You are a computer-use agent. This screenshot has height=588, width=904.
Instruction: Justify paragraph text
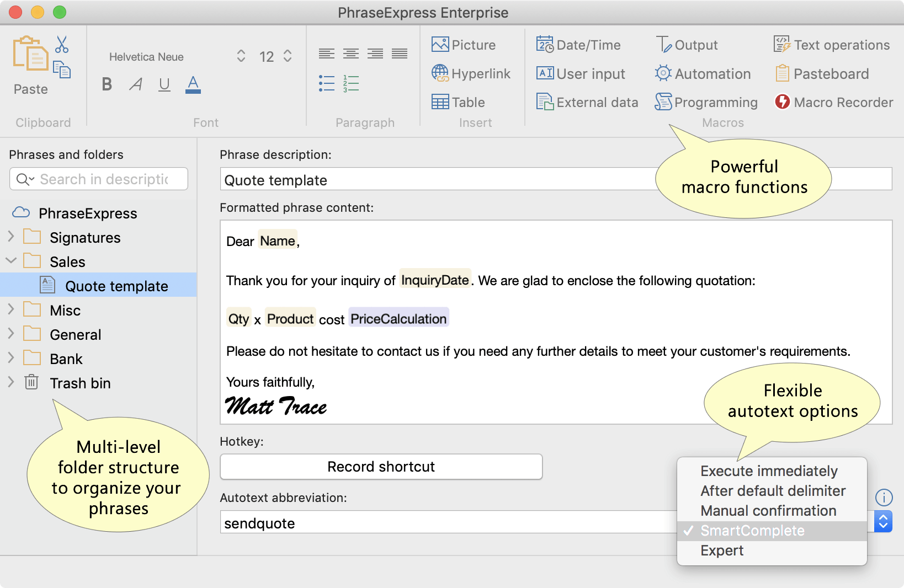400,54
